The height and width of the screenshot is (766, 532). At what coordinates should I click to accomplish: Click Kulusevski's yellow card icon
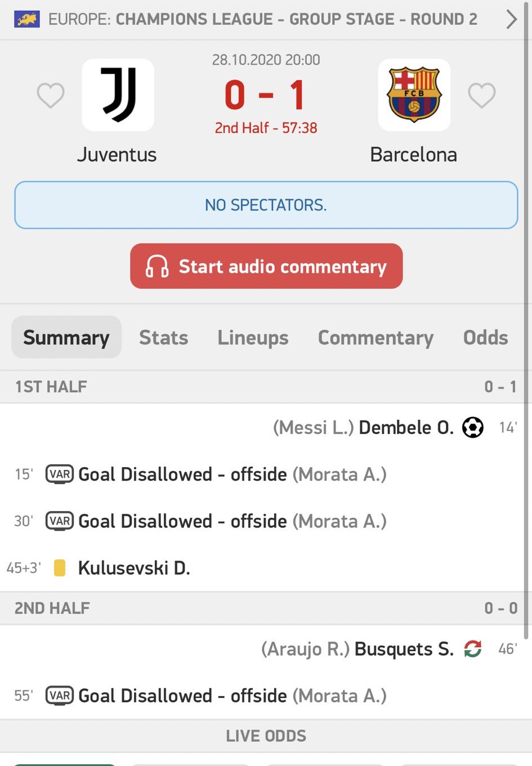59,568
